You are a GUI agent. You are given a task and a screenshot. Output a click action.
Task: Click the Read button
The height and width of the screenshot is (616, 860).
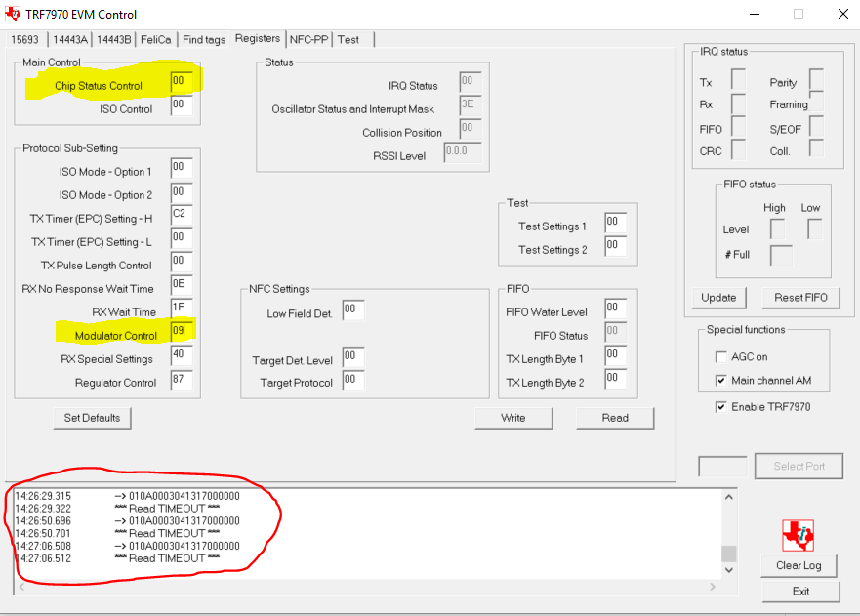pyautogui.click(x=615, y=418)
